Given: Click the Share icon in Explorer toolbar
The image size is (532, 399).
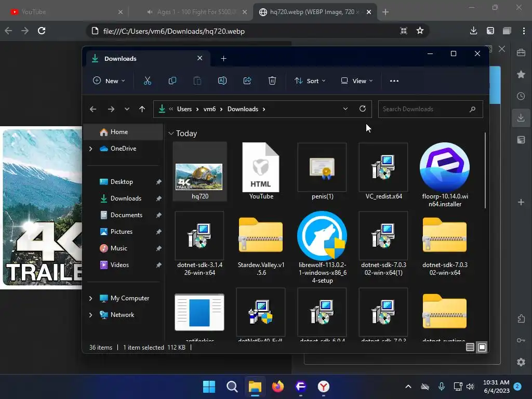Looking at the screenshot, I should [247, 81].
